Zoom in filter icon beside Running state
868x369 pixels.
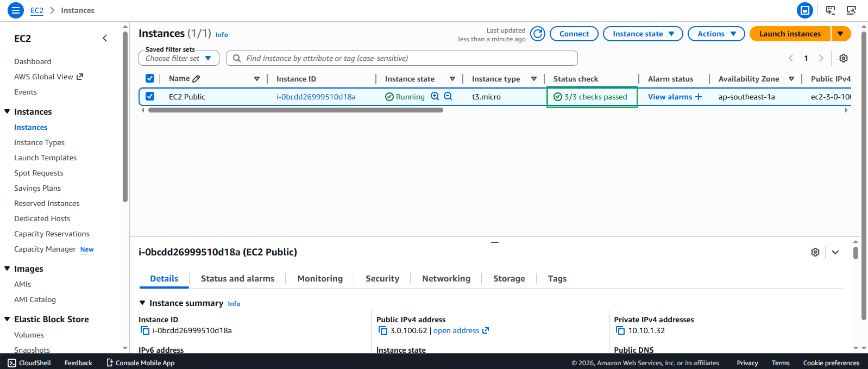[435, 96]
